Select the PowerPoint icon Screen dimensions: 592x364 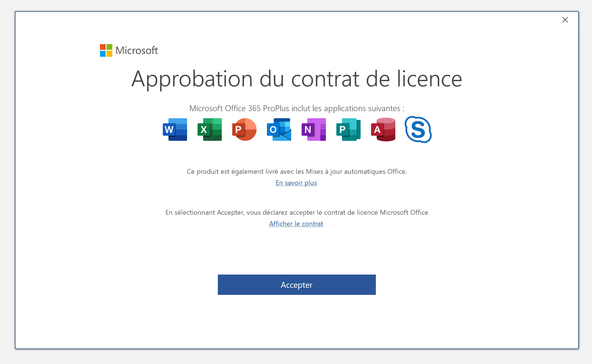(x=244, y=130)
